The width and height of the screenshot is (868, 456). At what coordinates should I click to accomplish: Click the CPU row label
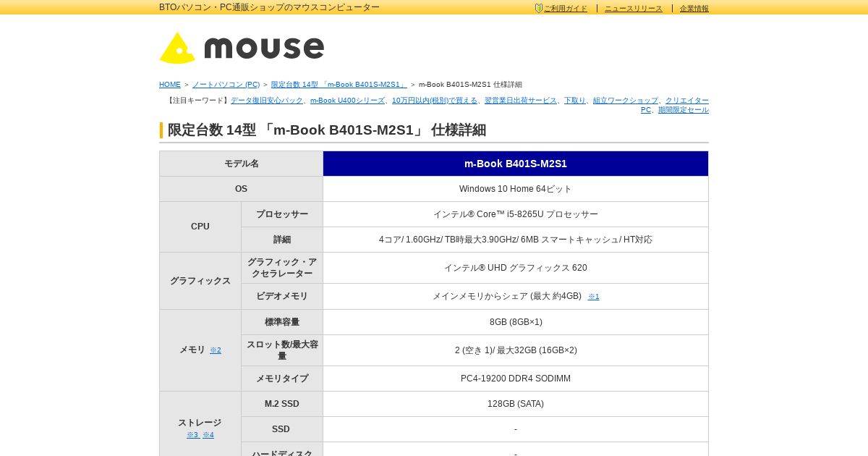200,227
